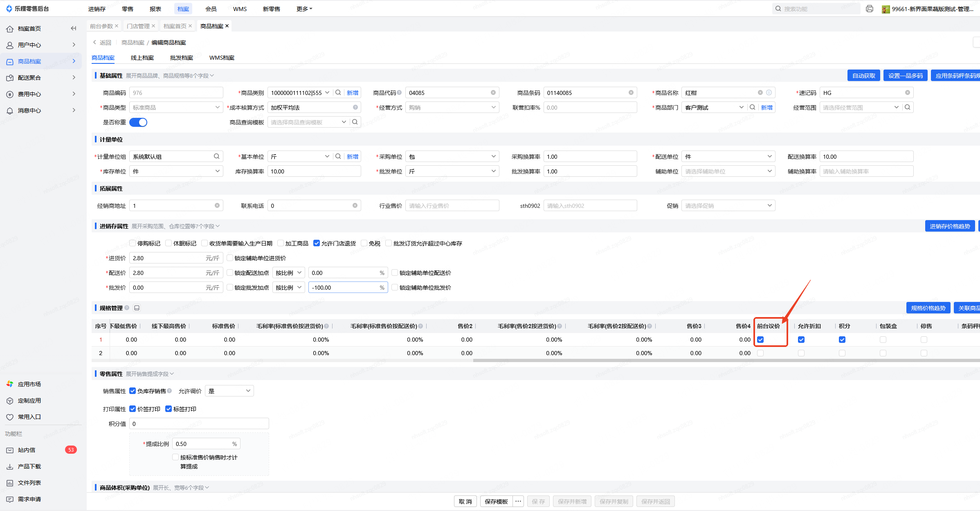Viewport: 980px width, 511px height.
Task: Toggle the 是否称重 switch
Action: click(138, 122)
